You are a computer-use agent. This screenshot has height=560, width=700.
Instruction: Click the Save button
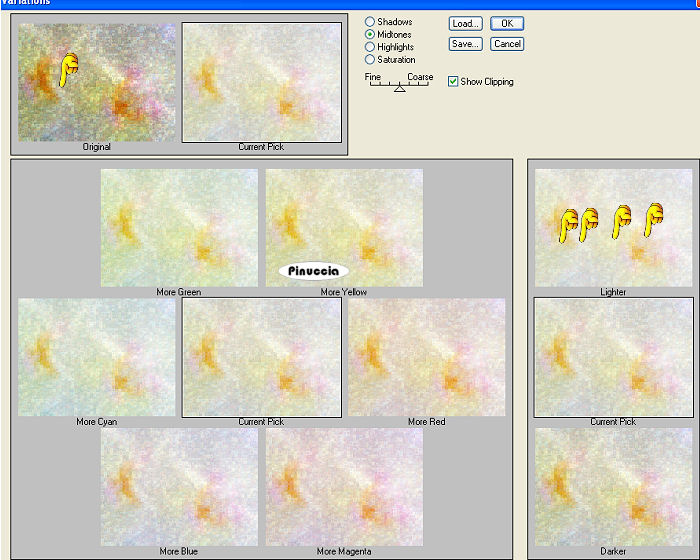466,44
